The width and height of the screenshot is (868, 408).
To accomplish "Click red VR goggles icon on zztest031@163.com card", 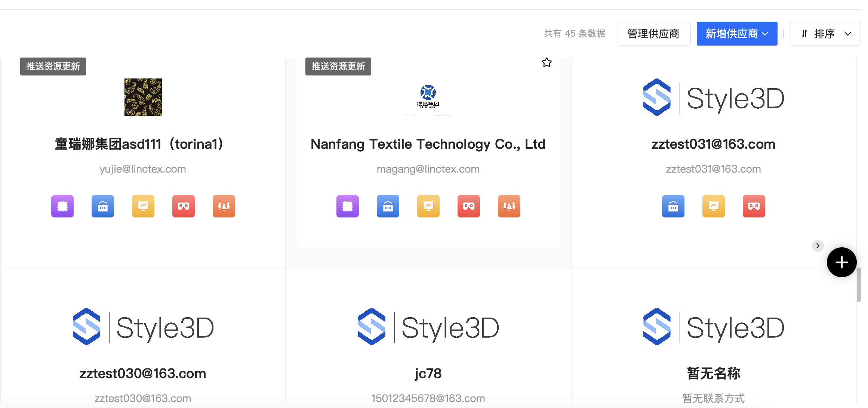I will click(754, 206).
